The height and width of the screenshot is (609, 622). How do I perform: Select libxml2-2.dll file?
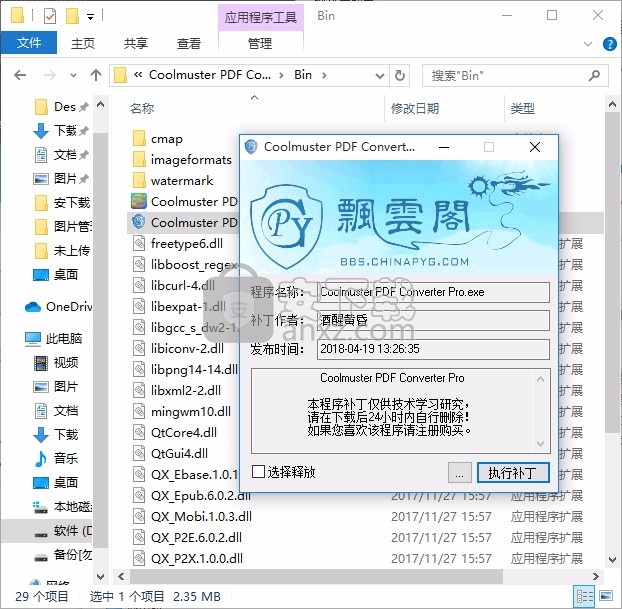(185, 390)
